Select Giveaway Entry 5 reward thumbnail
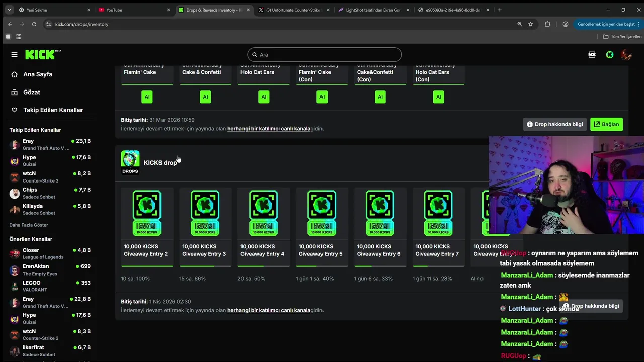The image size is (644, 362). click(x=322, y=213)
